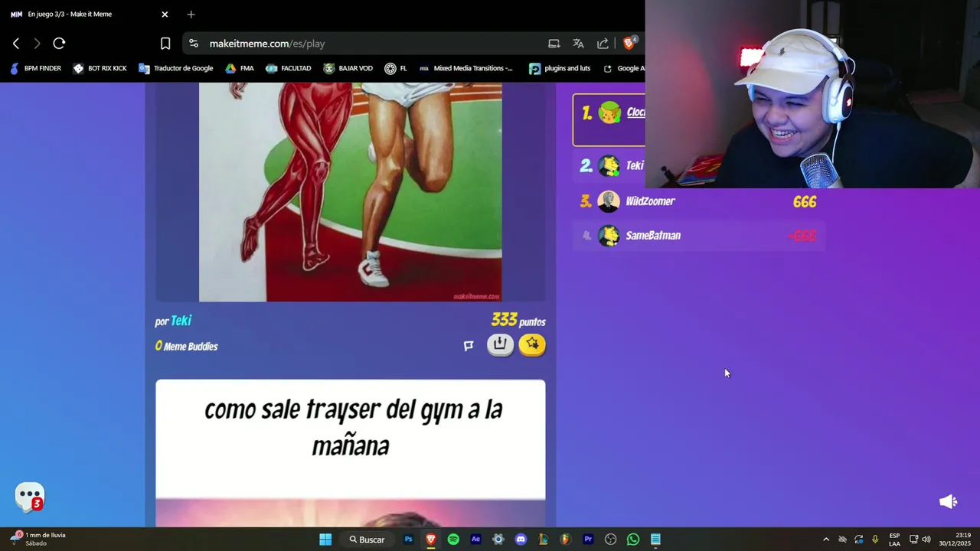
Task: Click the 'como sale trayser del gym' caption
Action: [x=353, y=427]
